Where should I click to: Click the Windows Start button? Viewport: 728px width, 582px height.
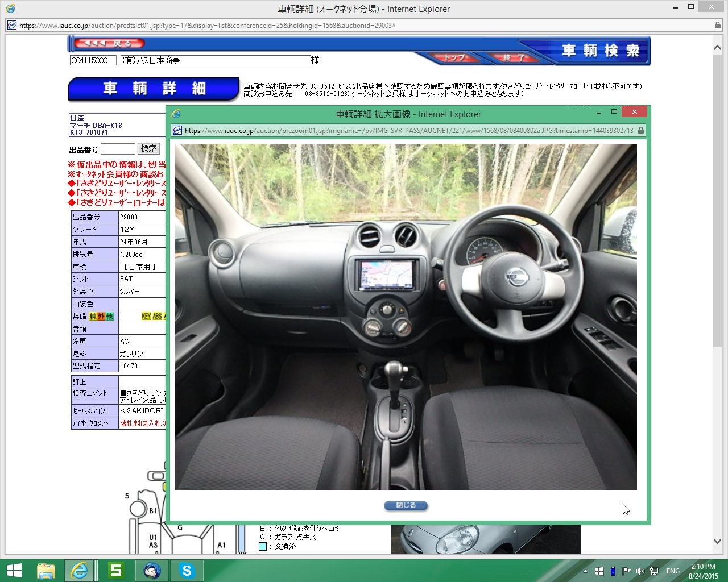coord(14,571)
